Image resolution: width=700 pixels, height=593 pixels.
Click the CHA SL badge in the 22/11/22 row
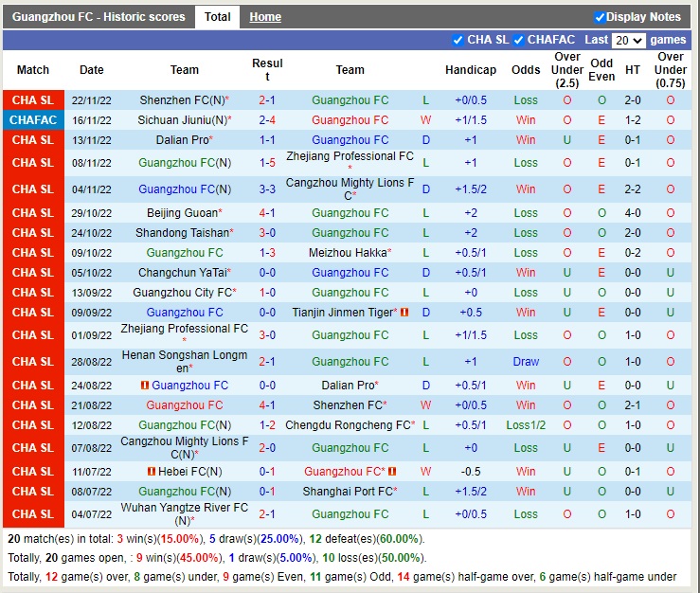pyautogui.click(x=33, y=100)
